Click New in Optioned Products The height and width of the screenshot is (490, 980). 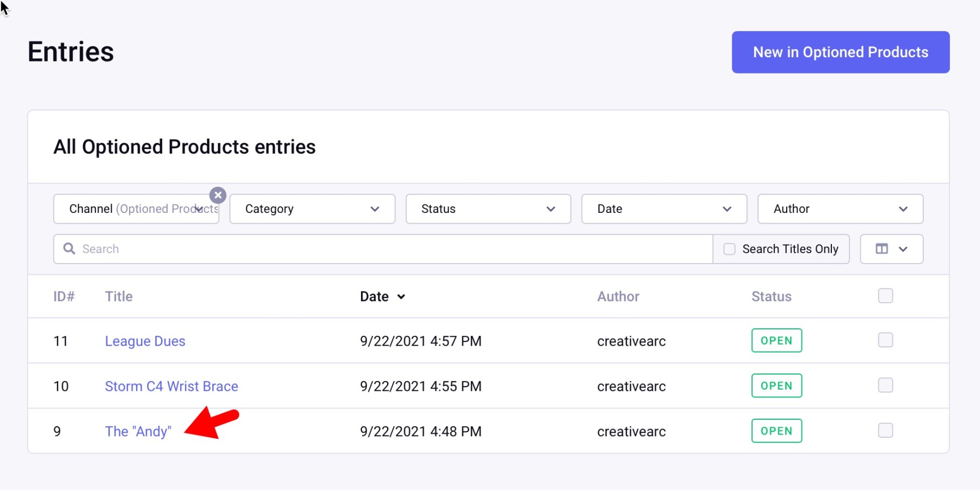point(840,52)
